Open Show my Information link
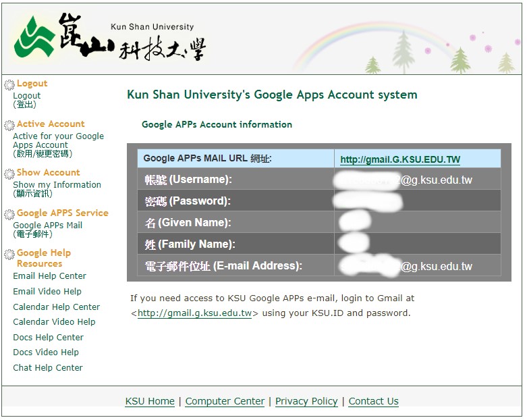 (x=57, y=189)
